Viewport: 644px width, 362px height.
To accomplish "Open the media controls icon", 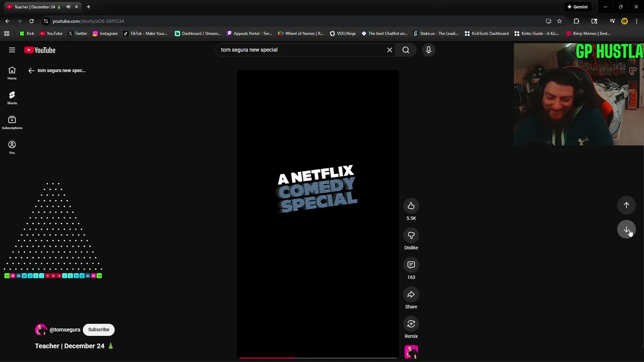I will pos(612,21).
